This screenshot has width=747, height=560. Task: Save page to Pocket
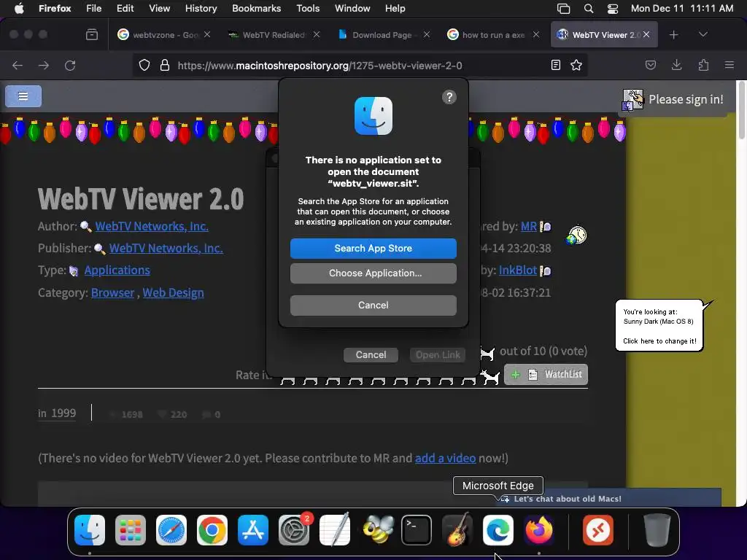coord(651,65)
